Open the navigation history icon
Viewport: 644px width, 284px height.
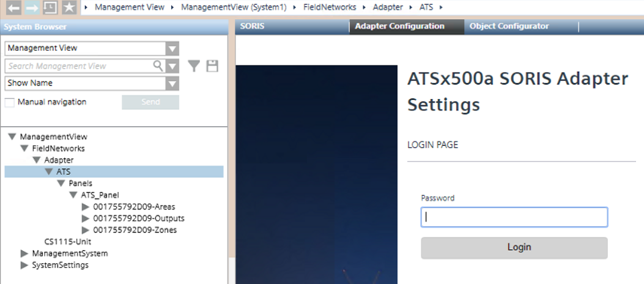(50, 7)
